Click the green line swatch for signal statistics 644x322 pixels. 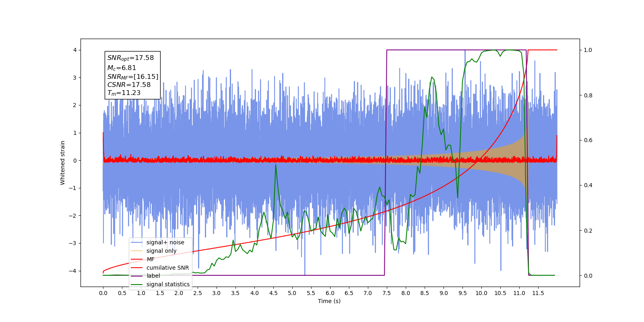(137, 284)
